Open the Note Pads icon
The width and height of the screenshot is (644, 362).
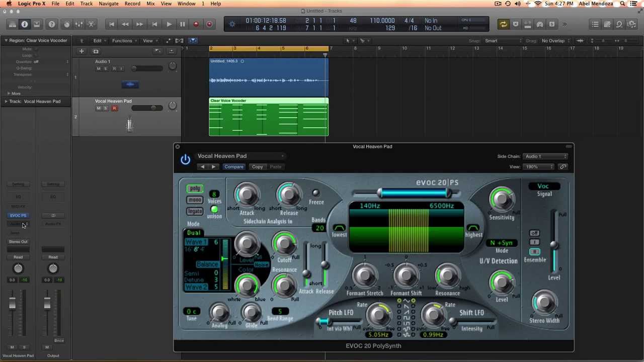coord(607,24)
